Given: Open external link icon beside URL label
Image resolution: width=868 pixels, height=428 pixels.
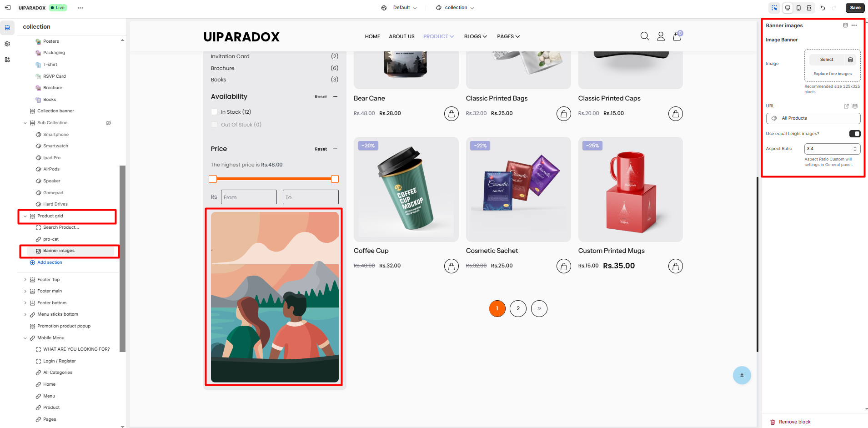Looking at the screenshot, I should [846, 106].
